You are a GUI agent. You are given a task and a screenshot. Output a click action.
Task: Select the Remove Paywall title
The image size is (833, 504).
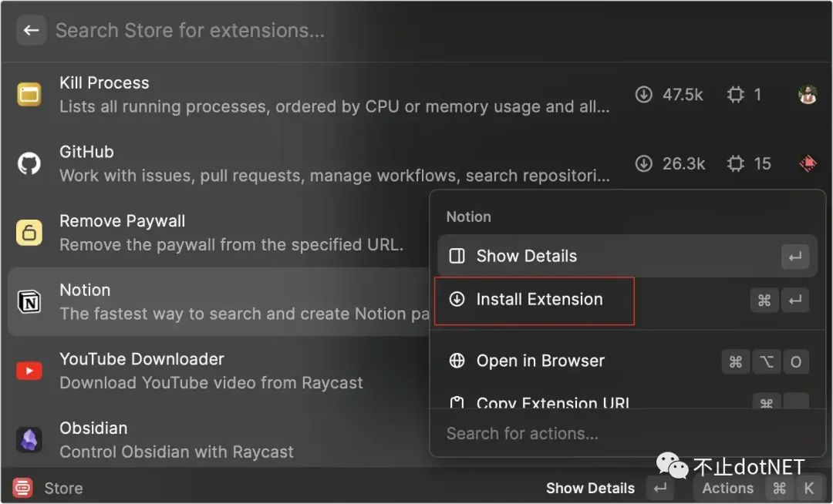pos(122,220)
